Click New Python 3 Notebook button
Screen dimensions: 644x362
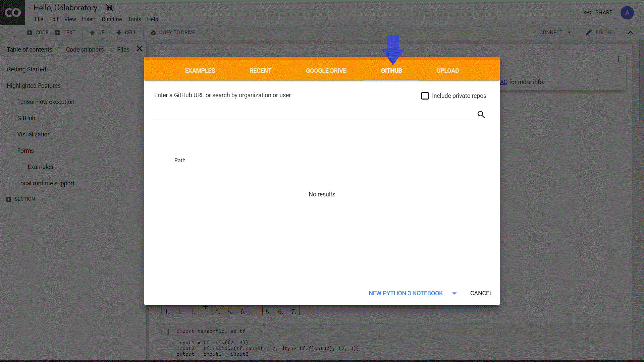click(406, 293)
